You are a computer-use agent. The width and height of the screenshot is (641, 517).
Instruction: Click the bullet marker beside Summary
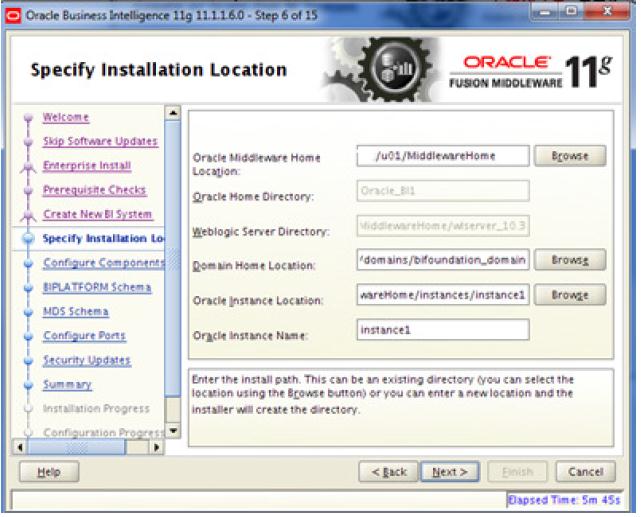click(x=28, y=385)
